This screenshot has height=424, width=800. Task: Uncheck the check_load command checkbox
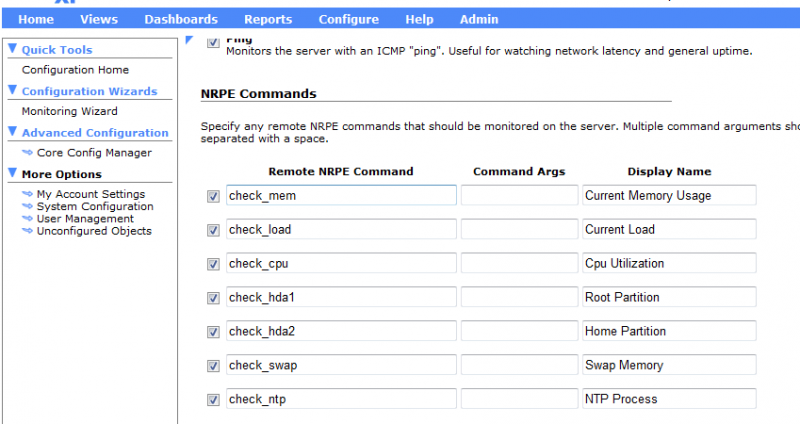pos(213,231)
